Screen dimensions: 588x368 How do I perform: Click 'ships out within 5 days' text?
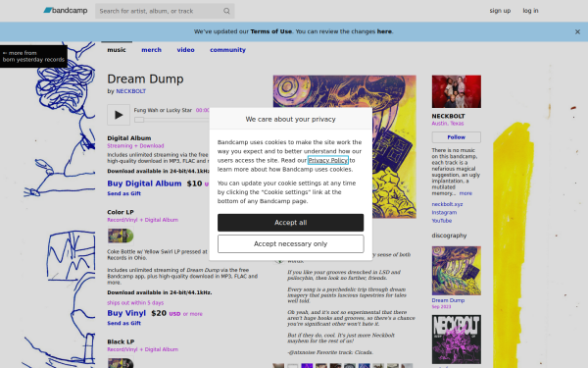[135, 302]
